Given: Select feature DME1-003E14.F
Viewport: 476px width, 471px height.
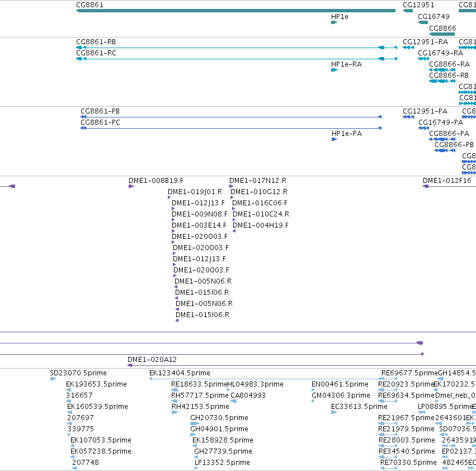Looking at the screenshot, I should [199, 225].
